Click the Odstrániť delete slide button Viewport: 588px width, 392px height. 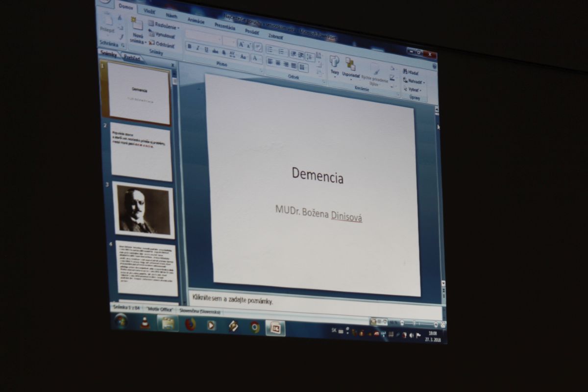162,44
